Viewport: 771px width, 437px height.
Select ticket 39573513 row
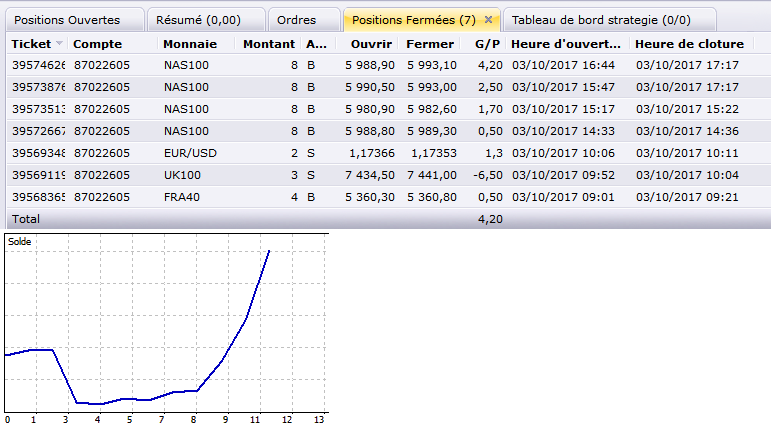point(388,109)
